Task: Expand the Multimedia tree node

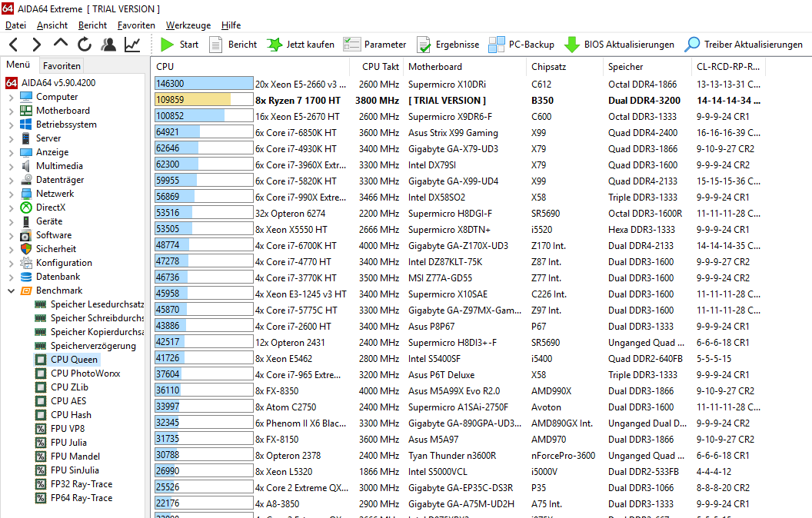Action: (x=11, y=166)
